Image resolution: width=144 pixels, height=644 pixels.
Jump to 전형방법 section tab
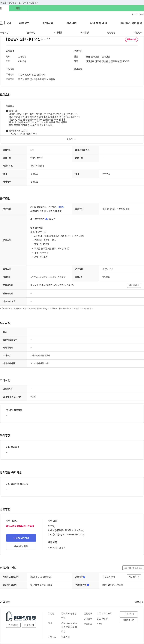click(111, 32)
